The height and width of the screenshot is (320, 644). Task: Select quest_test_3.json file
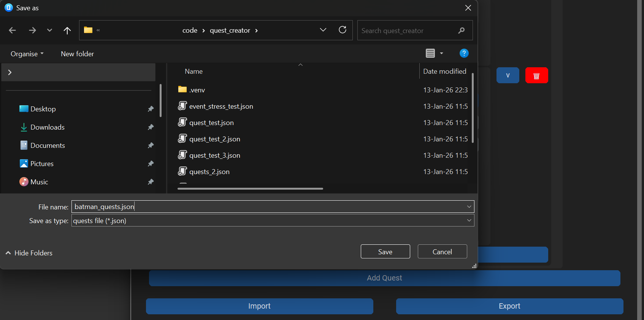(x=214, y=155)
